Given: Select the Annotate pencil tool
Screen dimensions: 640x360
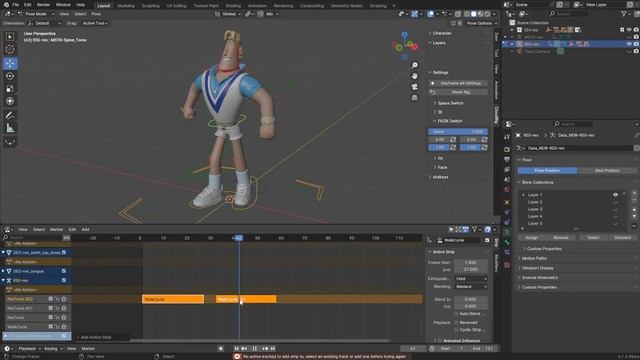Looking at the screenshot, I should 10,116.
